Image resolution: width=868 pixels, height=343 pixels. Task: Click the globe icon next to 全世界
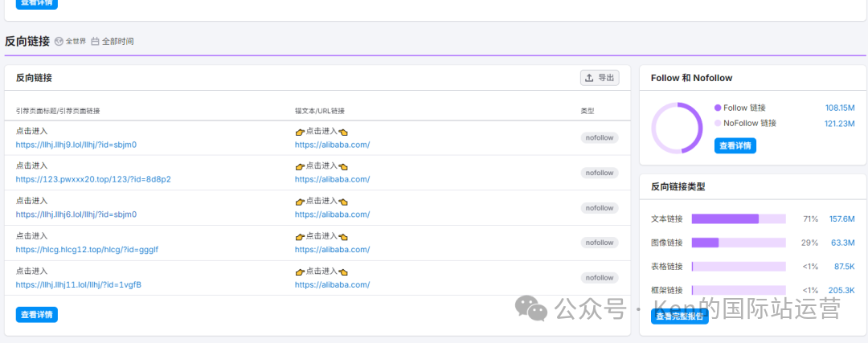pyautogui.click(x=59, y=41)
